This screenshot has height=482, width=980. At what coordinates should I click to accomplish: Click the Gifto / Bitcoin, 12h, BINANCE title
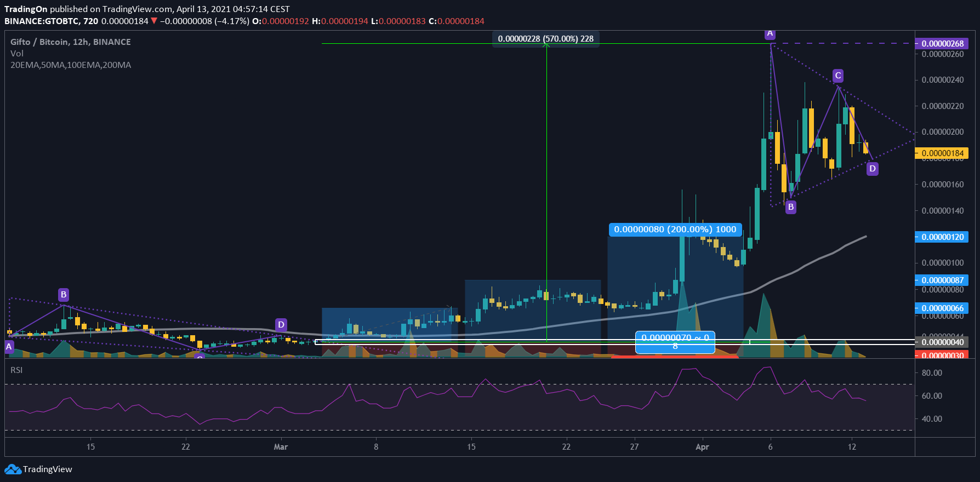71,42
